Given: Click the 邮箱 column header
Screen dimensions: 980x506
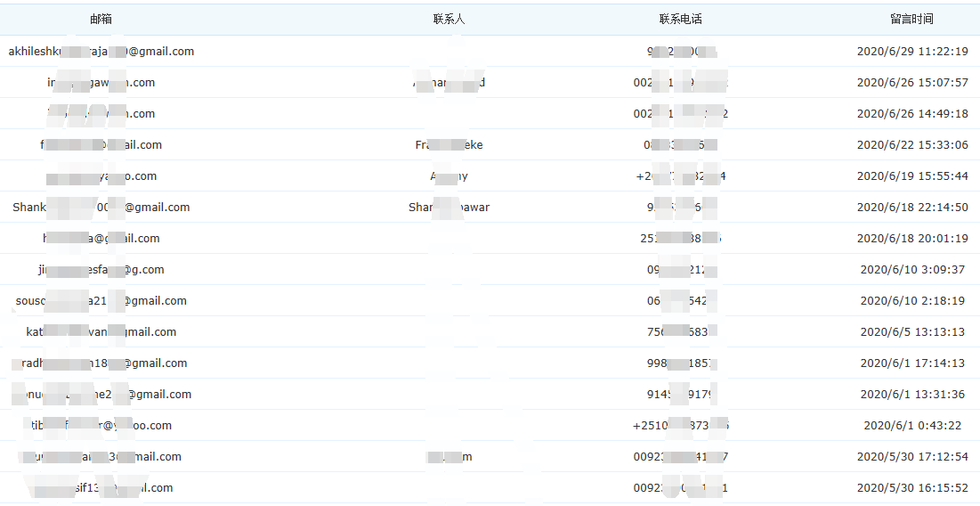Looking at the screenshot, I should pos(101,19).
